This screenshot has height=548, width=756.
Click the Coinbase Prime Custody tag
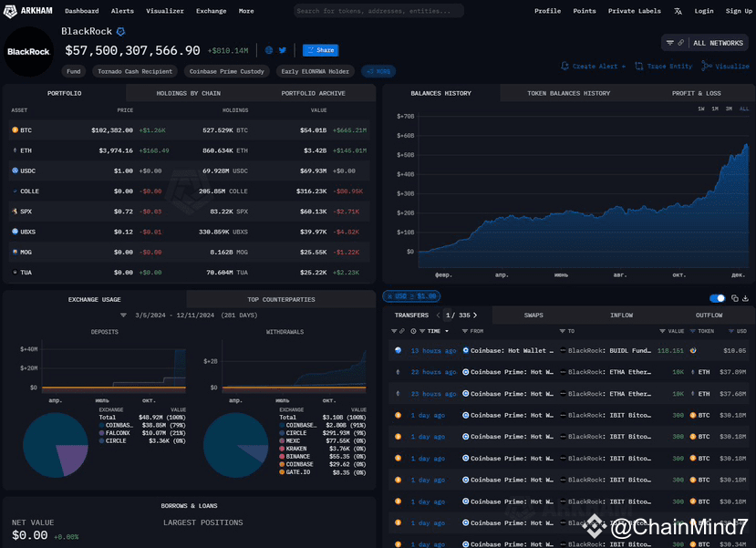pyautogui.click(x=226, y=71)
